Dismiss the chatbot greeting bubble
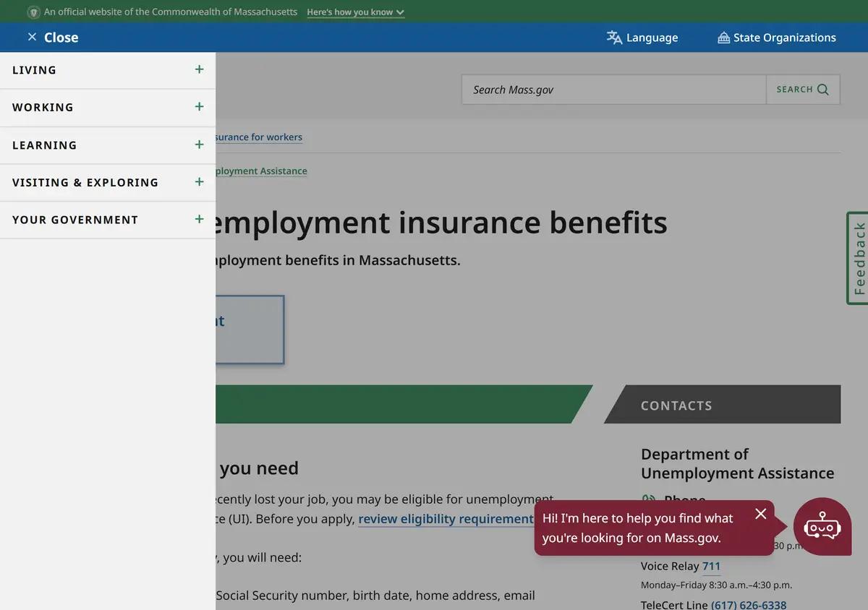Screen dimensions: 868x610 coord(760,514)
